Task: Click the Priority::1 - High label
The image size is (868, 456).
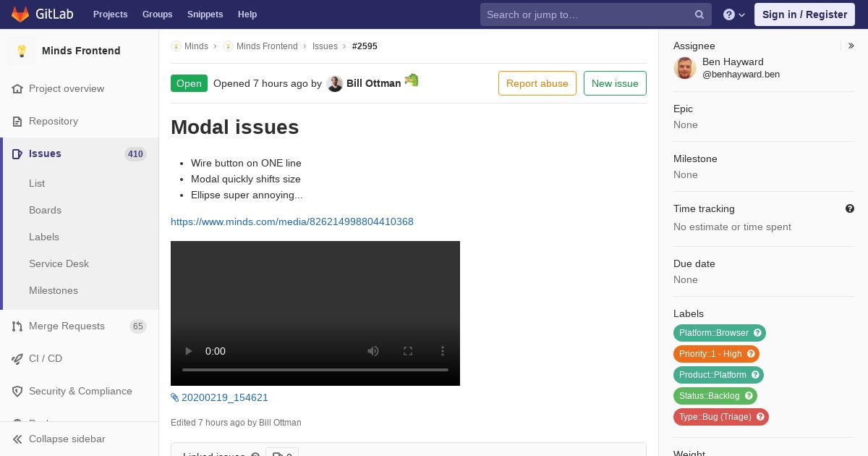Action: click(x=716, y=354)
